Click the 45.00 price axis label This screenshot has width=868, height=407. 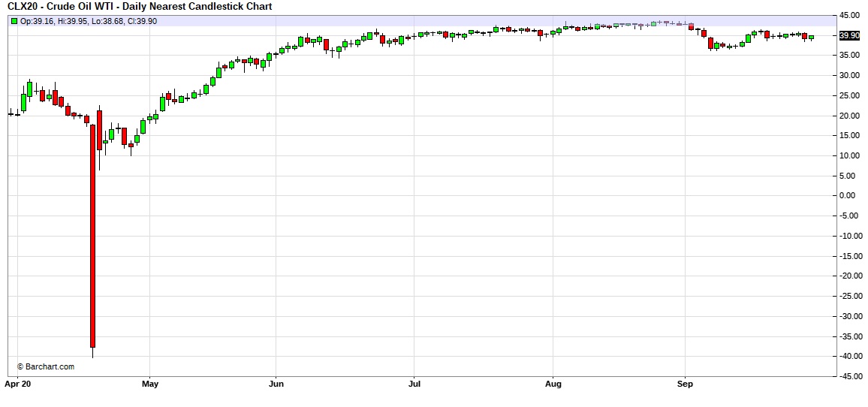(x=850, y=16)
